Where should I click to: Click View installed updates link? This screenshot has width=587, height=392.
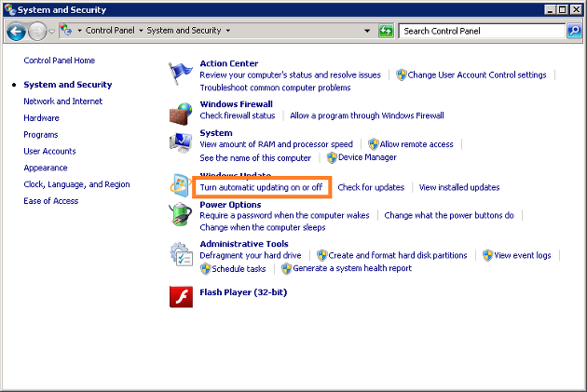coord(459,187)
